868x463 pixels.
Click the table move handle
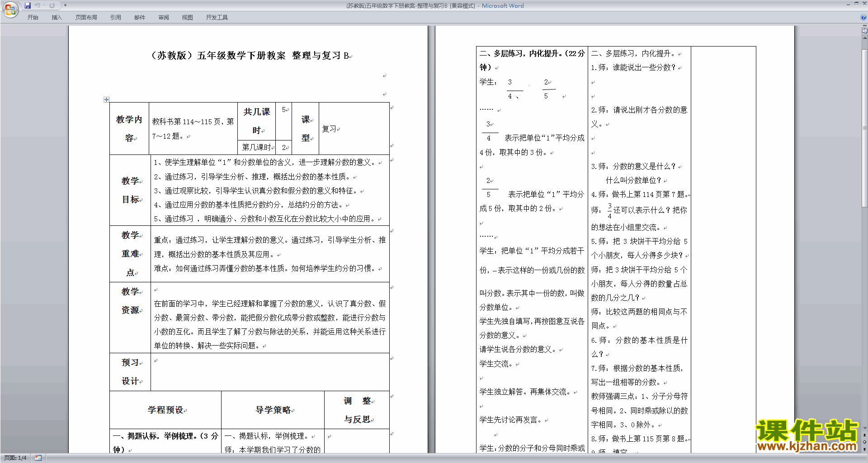(x=106, y=99)
